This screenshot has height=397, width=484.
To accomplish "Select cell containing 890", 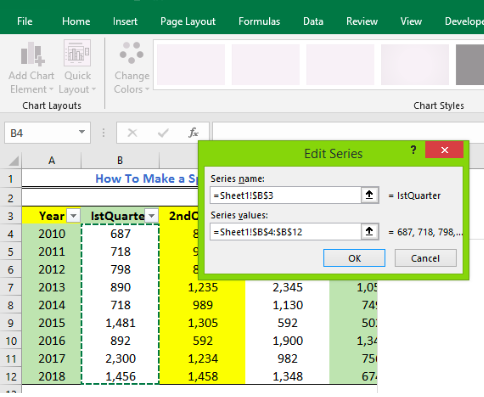I will click(120, 287).
